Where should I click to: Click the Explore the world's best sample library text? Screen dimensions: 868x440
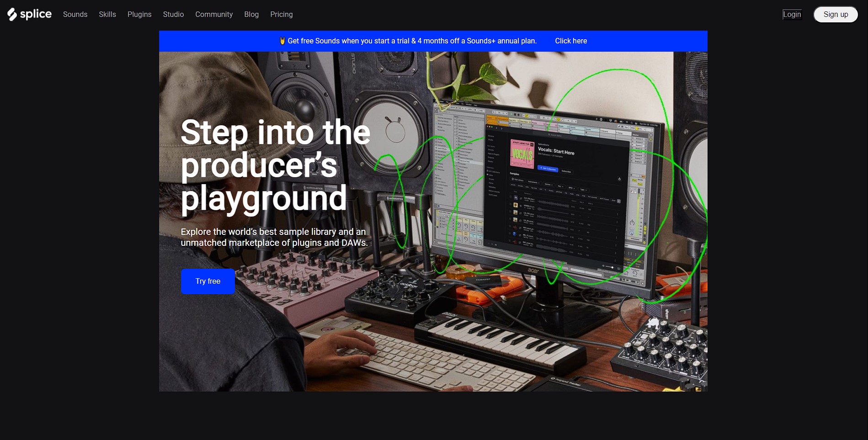pyautogui.click(x=274, y=237)
